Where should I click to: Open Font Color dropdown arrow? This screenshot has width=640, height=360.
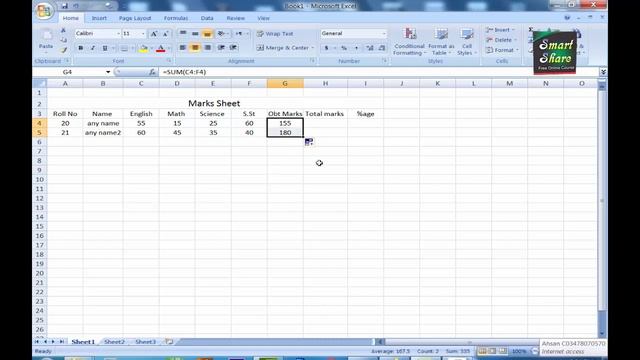point(169,49)
